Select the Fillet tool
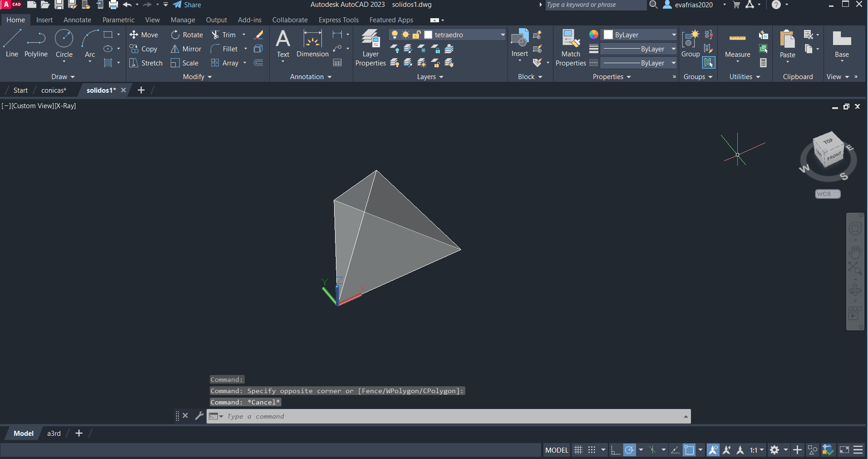The image size is (868, 459). point(224,49)
